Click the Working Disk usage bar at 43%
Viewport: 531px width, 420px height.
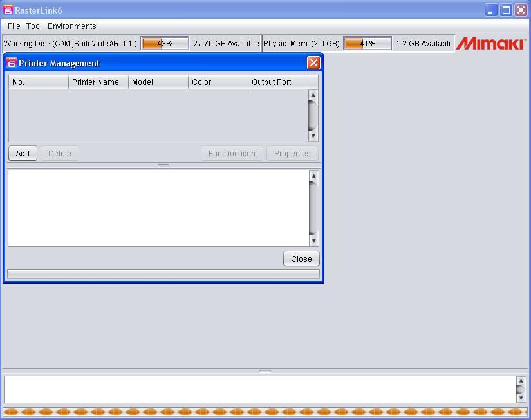tap(165, 43)
